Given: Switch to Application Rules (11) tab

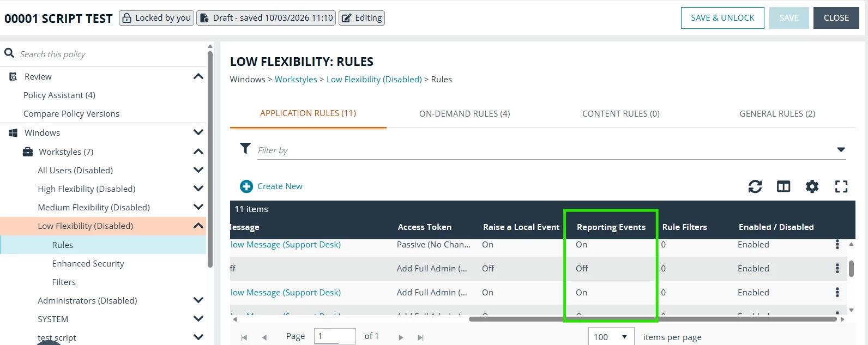Looking at the screenshot, I should click(x=308, y=113).
